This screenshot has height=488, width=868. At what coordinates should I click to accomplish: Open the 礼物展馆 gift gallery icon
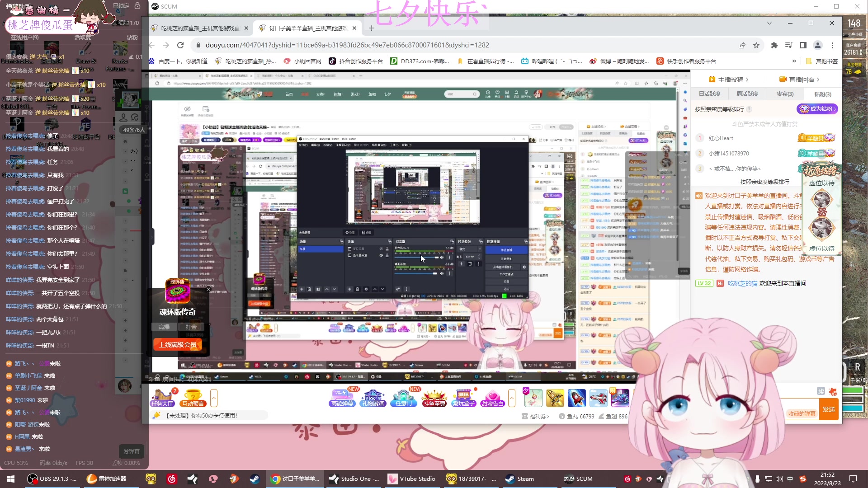(373, 398)
